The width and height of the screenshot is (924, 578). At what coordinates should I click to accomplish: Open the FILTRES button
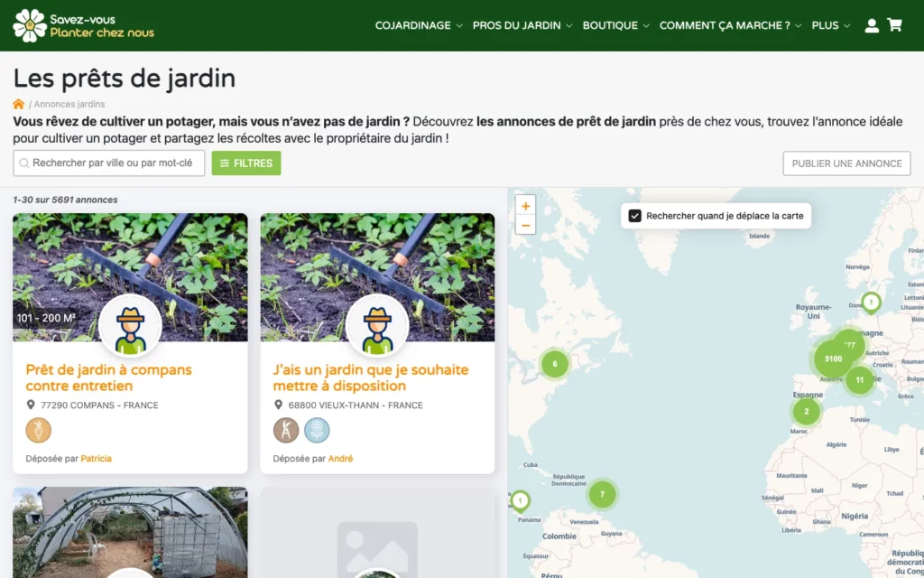point(246,163)
